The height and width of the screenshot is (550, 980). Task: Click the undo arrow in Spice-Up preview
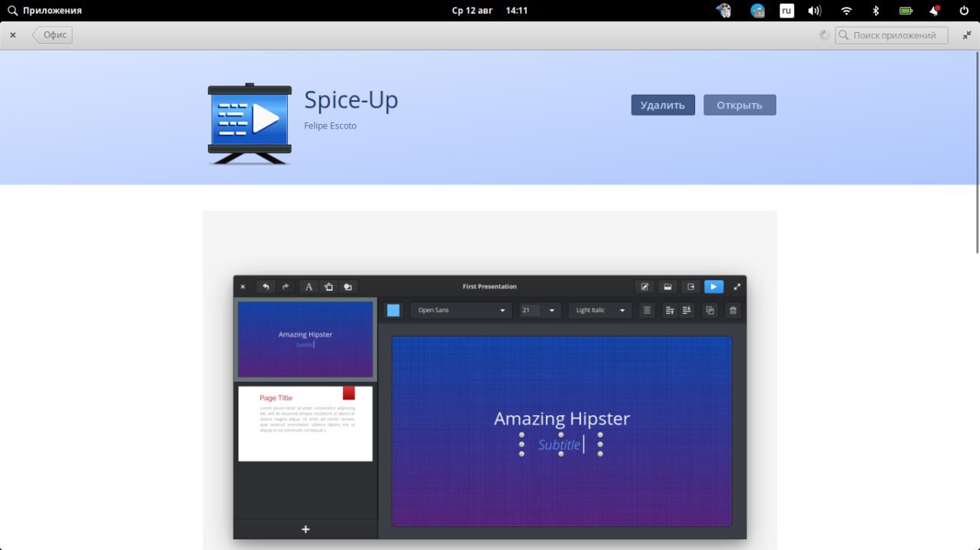pyautogui.click(x=266, y=287)
